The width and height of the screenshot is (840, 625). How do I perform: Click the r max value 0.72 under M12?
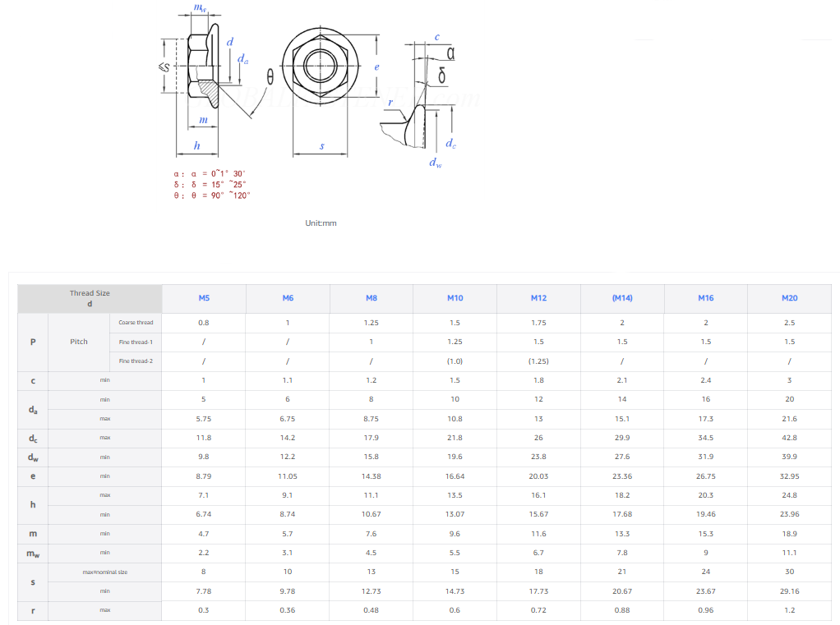pos(538,610)
